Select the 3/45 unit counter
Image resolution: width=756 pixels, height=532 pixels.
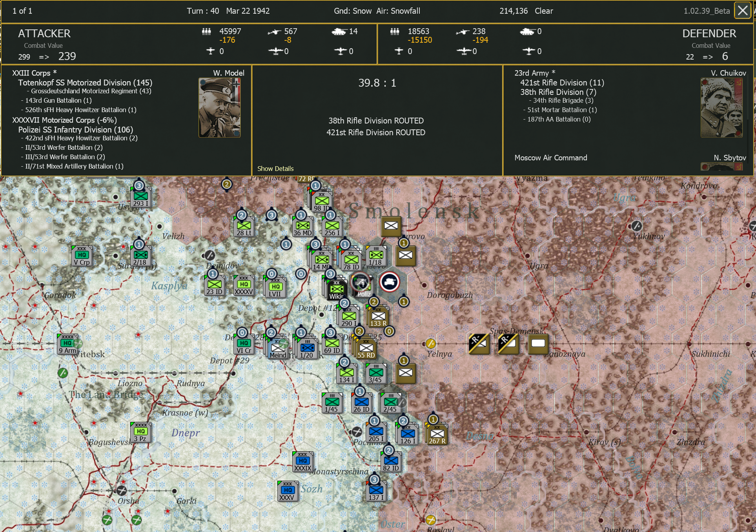pyautogui.click(x=376, y=374)
